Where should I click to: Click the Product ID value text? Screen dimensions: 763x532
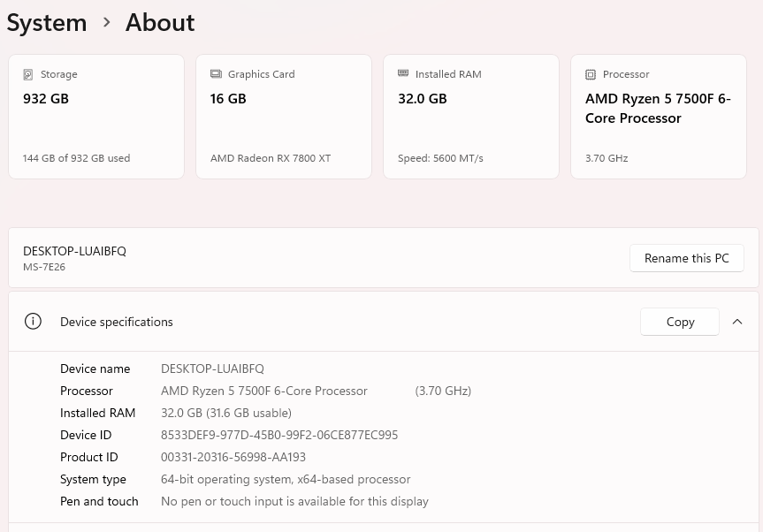[x=233, y=457]
